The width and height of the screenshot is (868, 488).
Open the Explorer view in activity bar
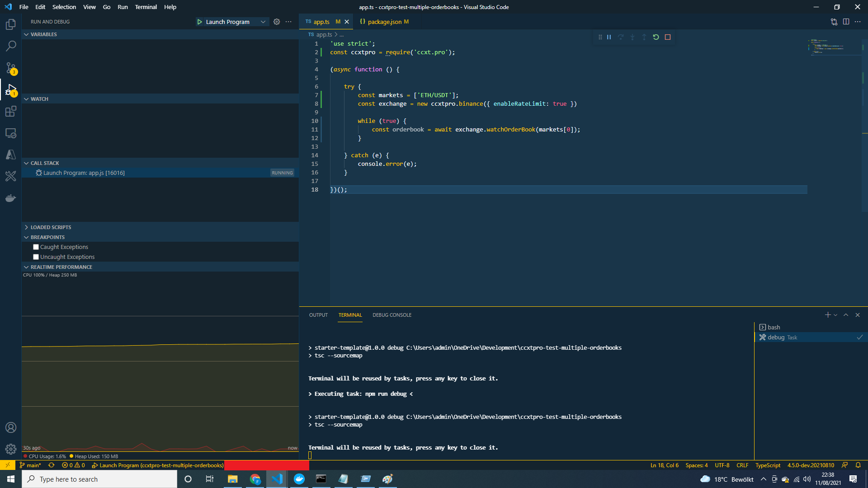pyautogui.click(x=11, y=24)
